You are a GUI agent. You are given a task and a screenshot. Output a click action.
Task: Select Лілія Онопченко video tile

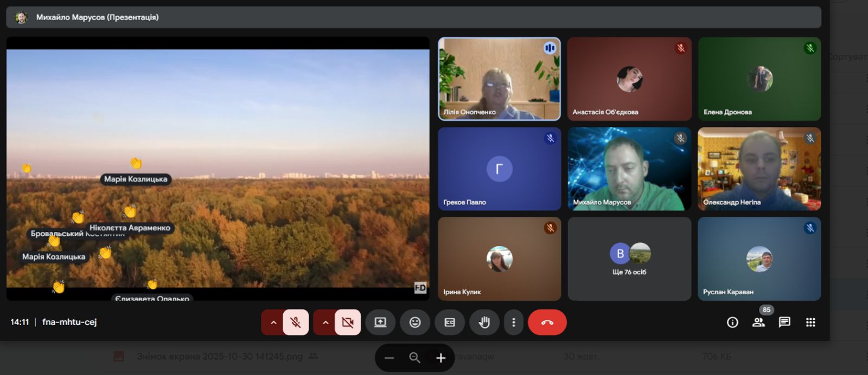[x=499, y=79]
